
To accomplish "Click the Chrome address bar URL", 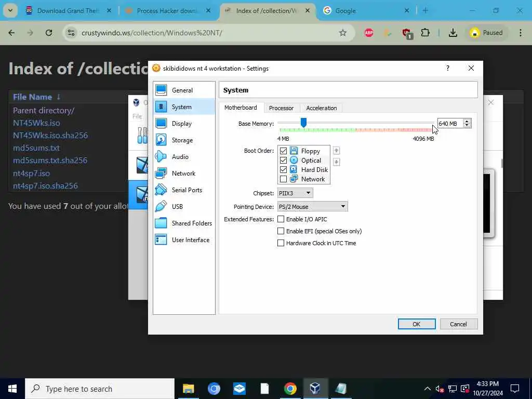I will click(152, 33).
